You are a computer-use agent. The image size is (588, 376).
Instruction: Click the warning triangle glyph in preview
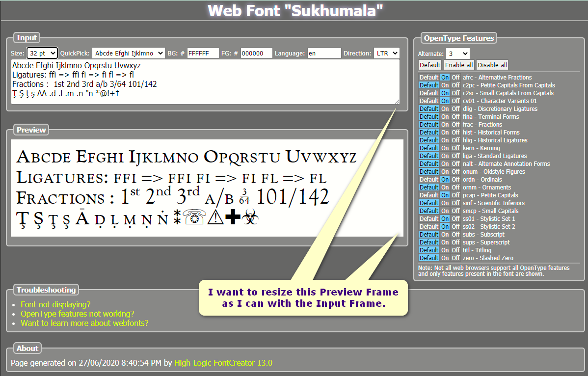pyautogui.click(x=215, y=217)
